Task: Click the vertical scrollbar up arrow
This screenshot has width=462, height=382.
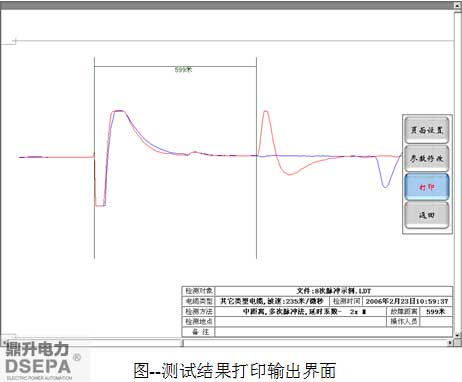Action: [x=457, y=6]
